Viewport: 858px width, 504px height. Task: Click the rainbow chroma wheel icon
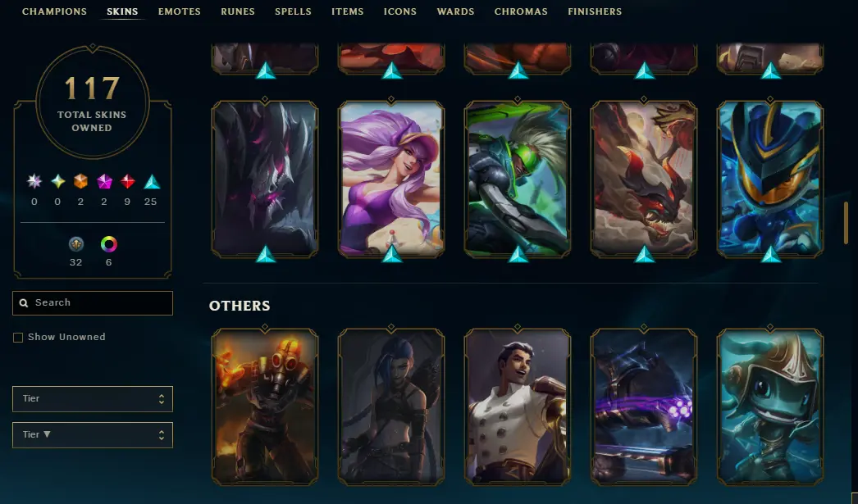[108, 243]
